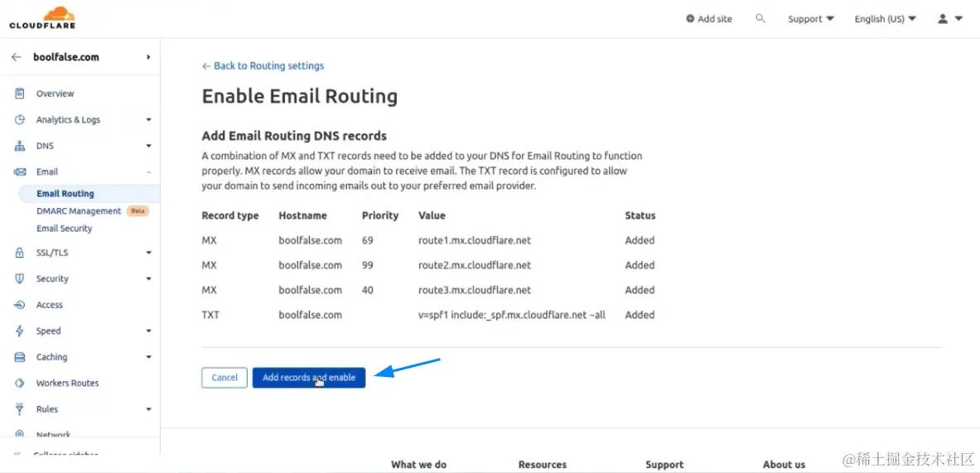Screen dimensions: 980x473
Task: Click the Add records and enable button
Action: click(x=309, y=378)
